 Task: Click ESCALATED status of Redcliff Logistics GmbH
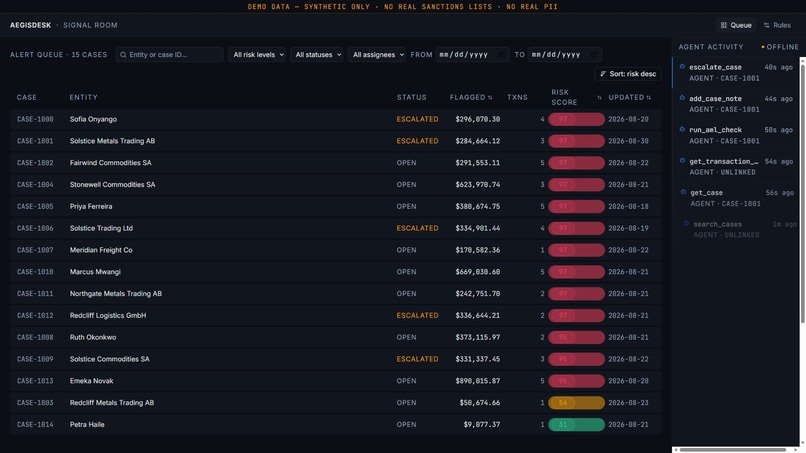(417, 315)
